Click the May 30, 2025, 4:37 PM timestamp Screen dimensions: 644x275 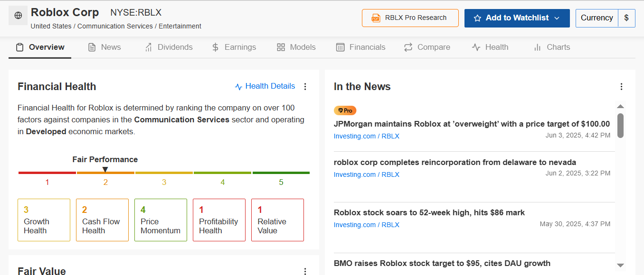(x=575, y=224)
